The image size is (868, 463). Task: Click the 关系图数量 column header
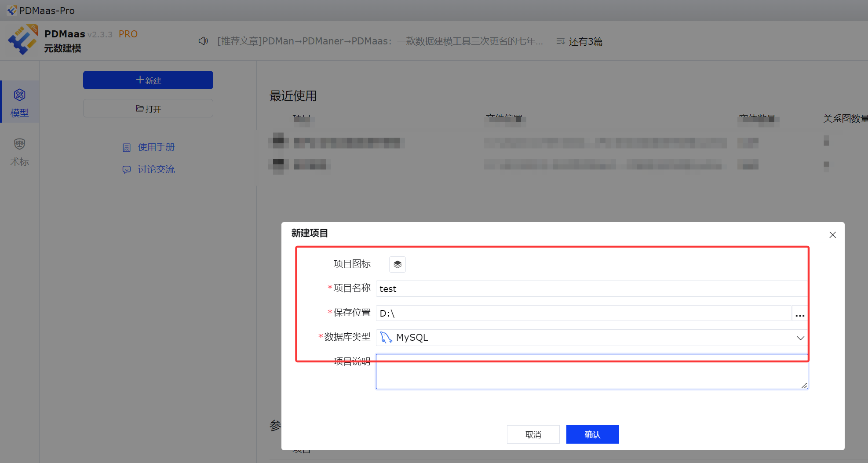tap(845, 118)
